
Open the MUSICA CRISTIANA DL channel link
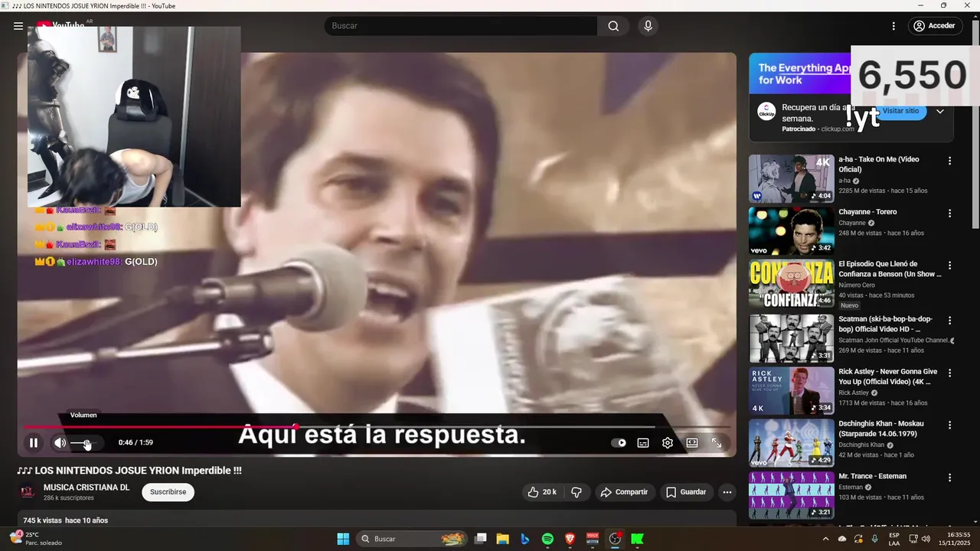87,487
